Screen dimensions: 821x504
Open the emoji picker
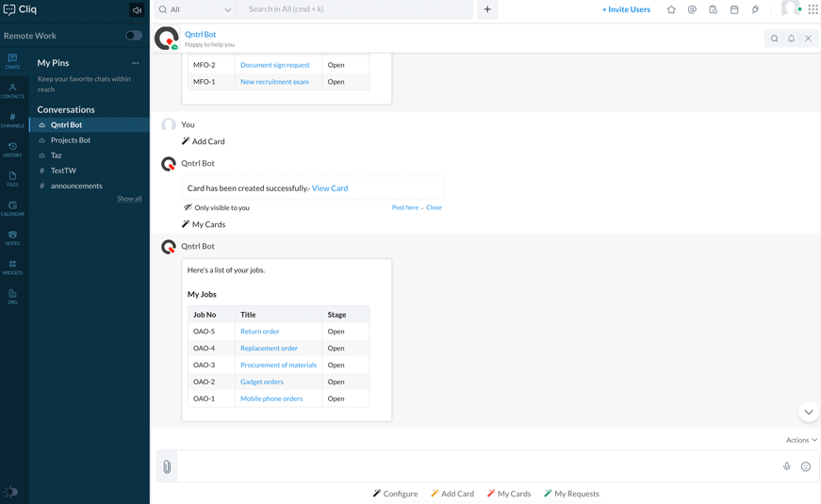click(x=806, y=466)
